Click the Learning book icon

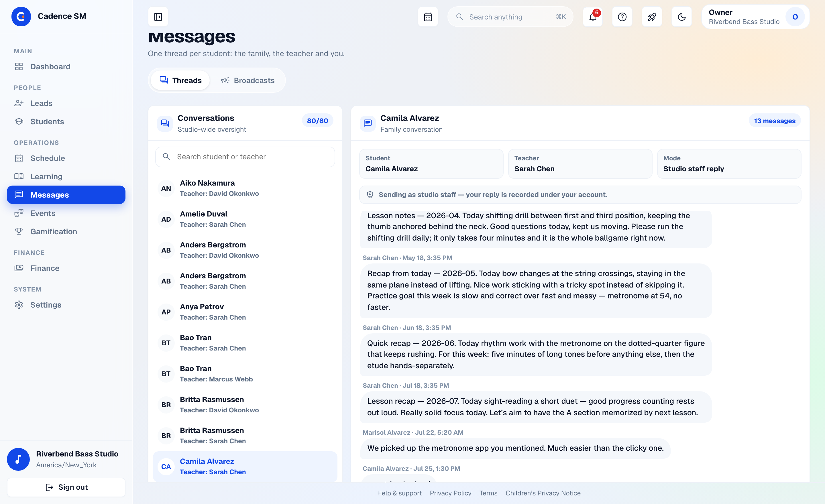(x=19, y=176)
